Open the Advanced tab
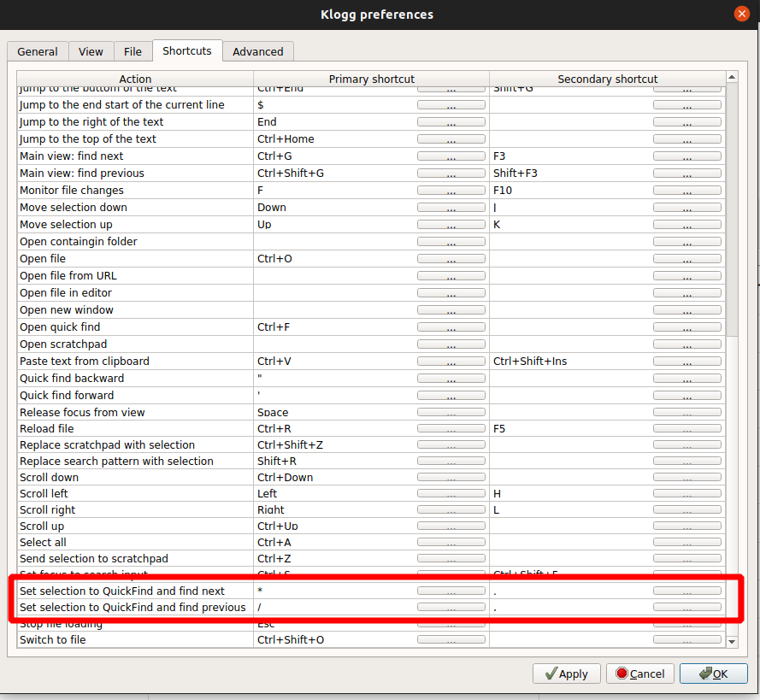 257,51
